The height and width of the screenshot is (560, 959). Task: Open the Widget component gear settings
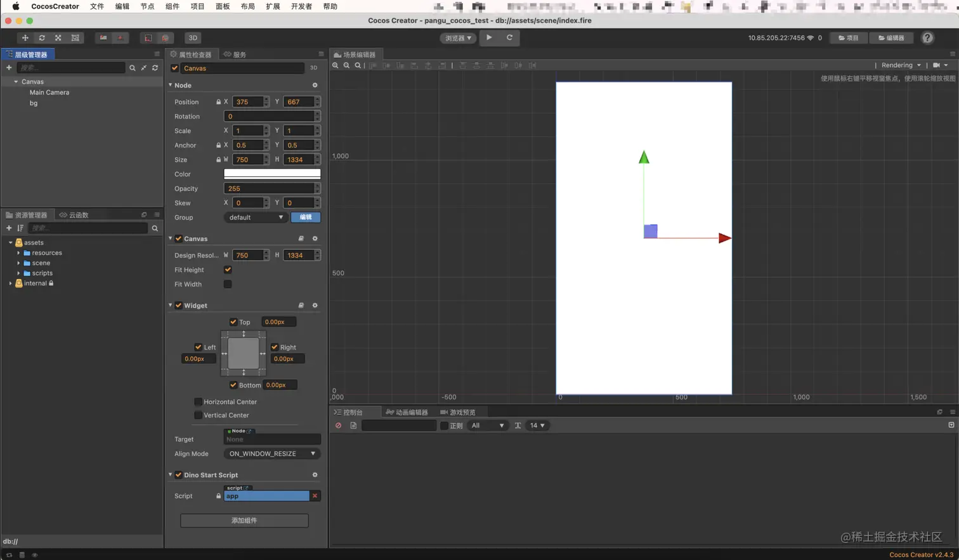pos(315,306)
